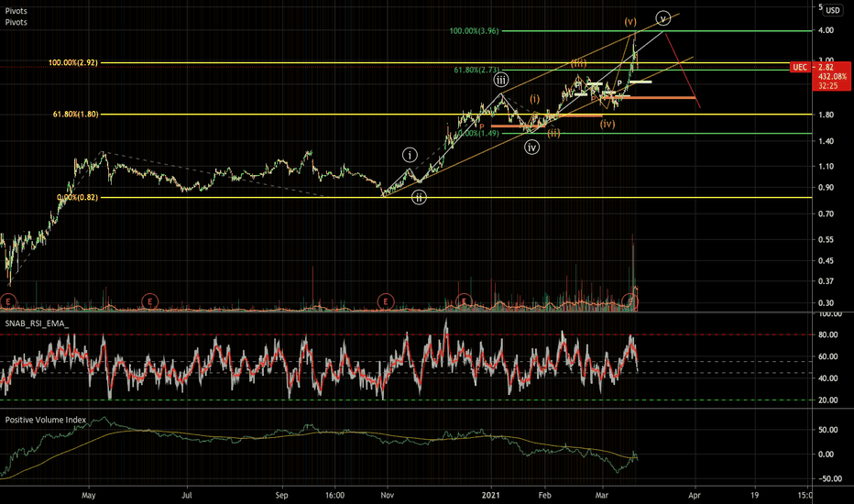Select orange sub-wave (v) label

coord(630,22)
